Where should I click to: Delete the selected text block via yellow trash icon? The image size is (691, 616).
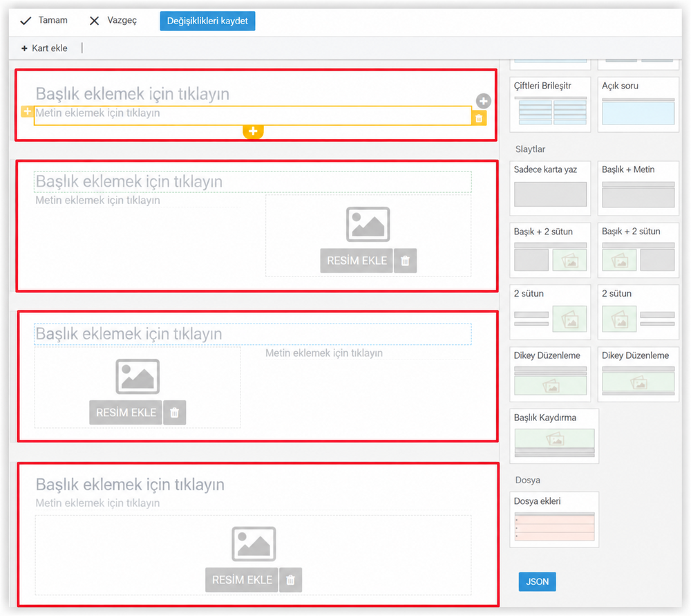pyautogui.click(x=479, y=118)
